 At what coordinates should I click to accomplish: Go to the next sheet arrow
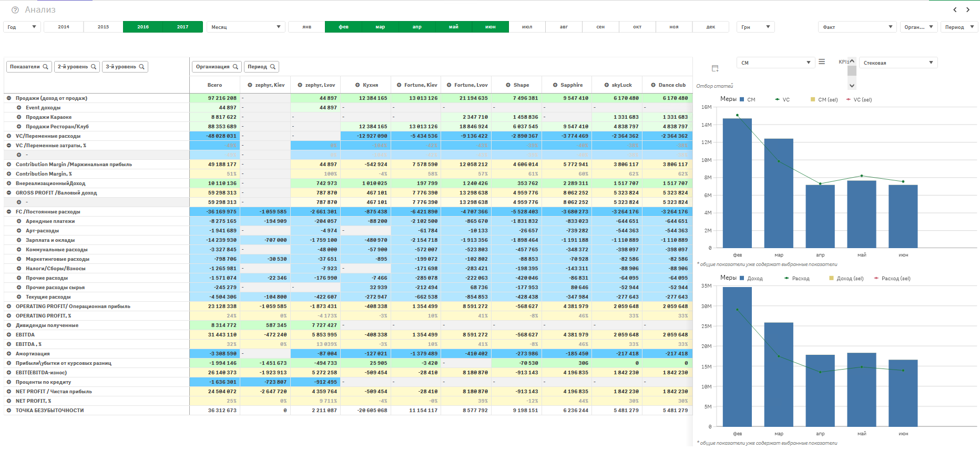click(x=968, y=9)
